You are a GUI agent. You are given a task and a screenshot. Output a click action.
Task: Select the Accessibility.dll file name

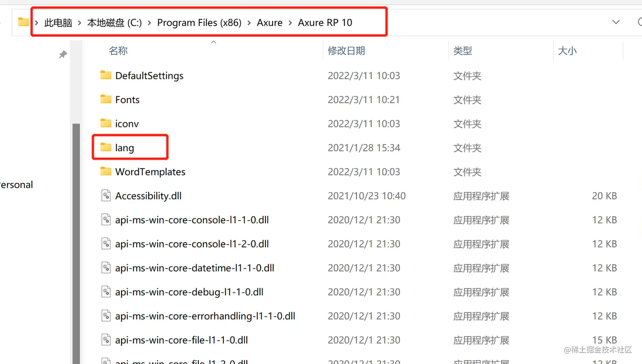[148, 196]
